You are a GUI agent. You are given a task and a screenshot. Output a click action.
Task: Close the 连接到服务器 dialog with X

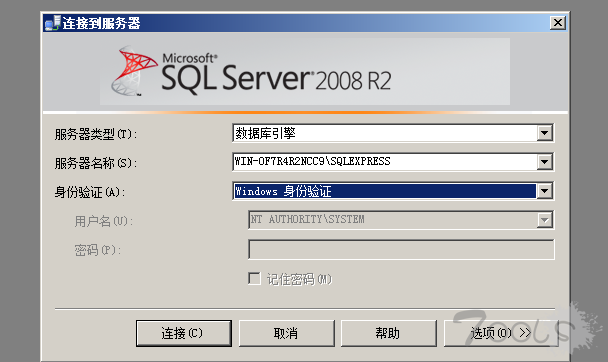tap(558, 22)
